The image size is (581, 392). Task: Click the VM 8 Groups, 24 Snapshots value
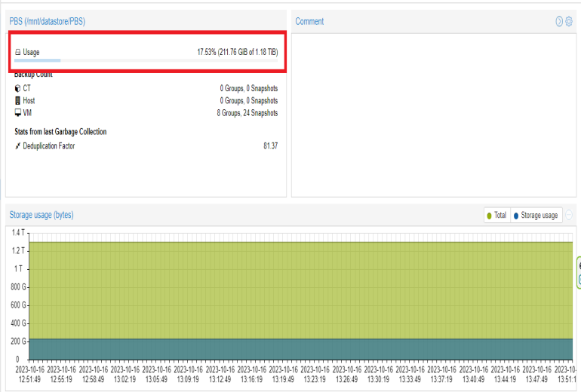click(247, 113)
